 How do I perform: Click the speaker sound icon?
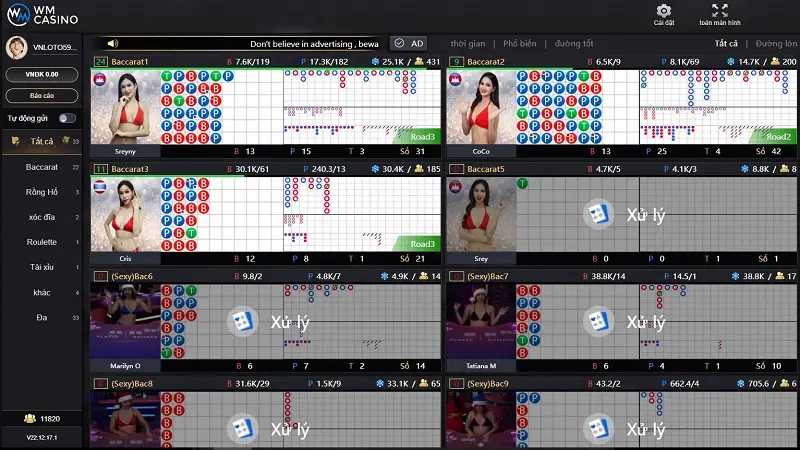click(x=113, y=43)
